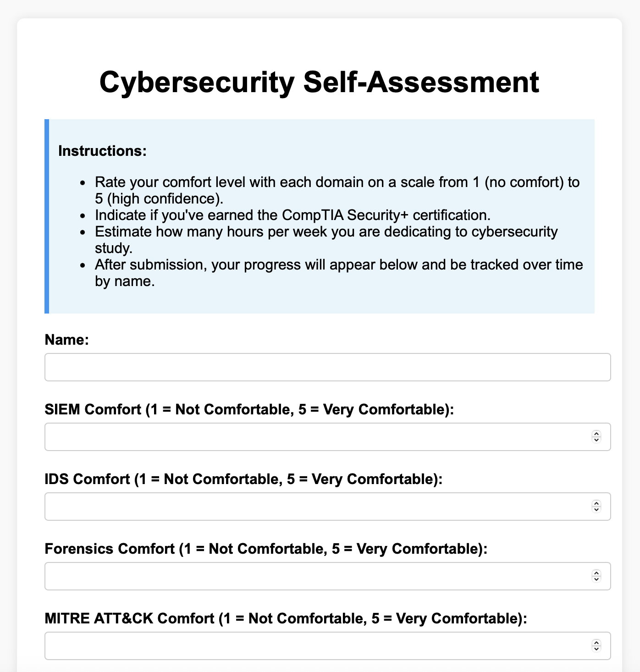This screenshot has width=640, height=672.
Task: Click the Name text input field
Action: 327,367
